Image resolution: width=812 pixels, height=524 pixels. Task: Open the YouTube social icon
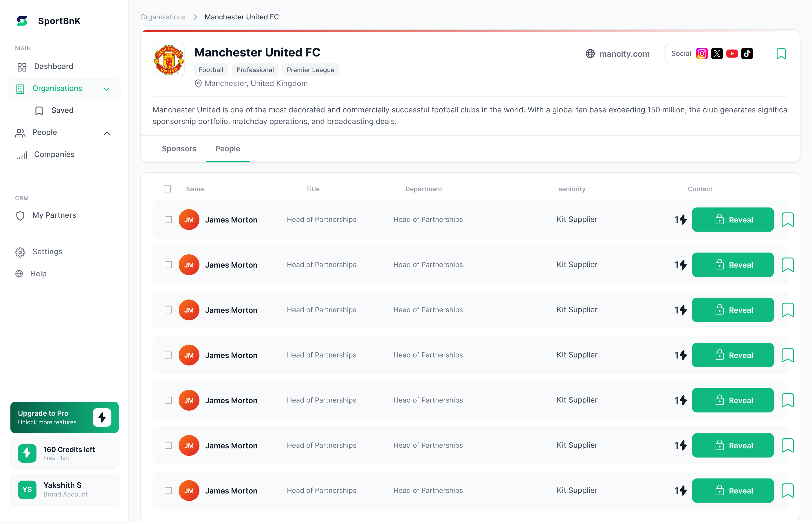[x=732, y=54]
